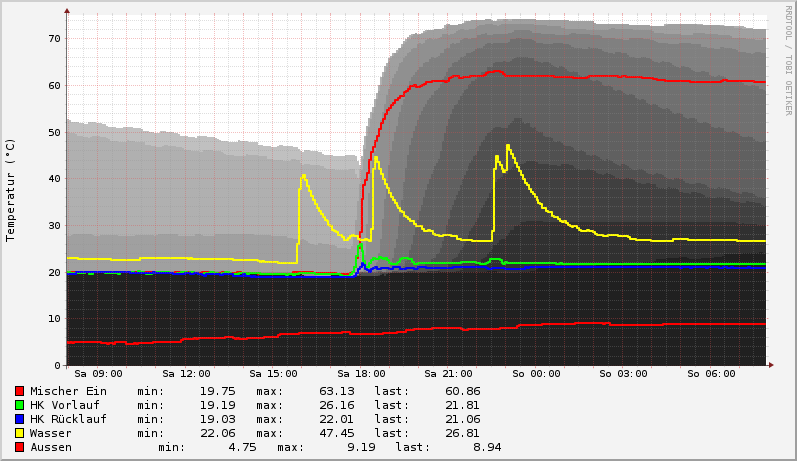Click the RRDTOOL / TOBI OETIKER watermark
797x461 pixels.
pyautogui.click(x=787, y=60)
